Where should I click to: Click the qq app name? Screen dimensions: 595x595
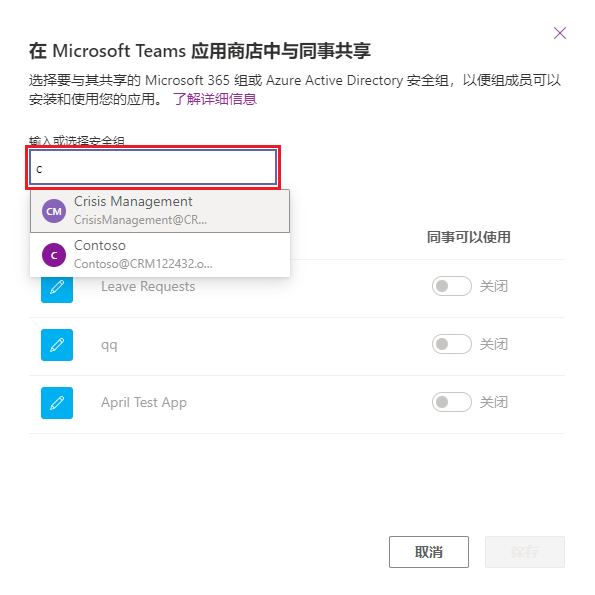109,345
